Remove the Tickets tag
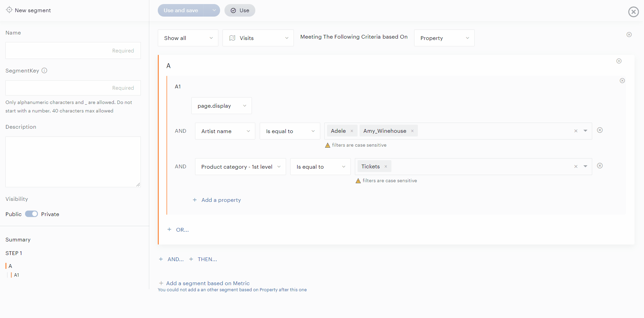The image size is (644, 318). click(x=386, y=167)
